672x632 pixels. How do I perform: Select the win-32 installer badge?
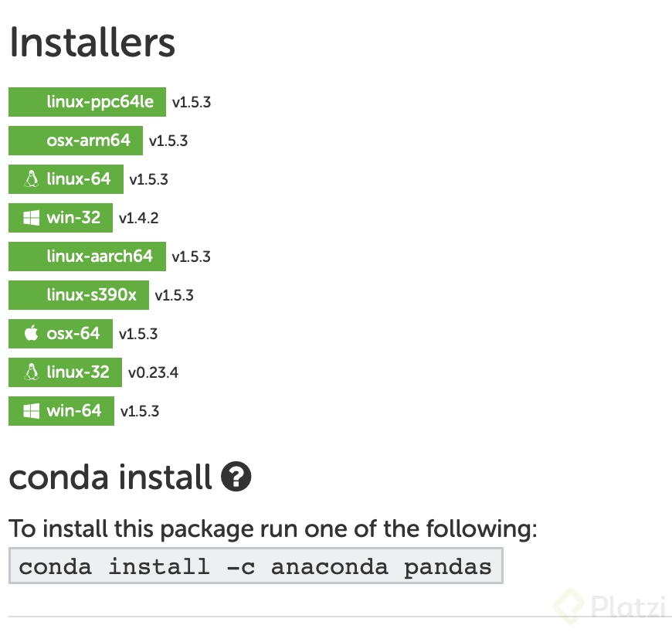(60, 217)
